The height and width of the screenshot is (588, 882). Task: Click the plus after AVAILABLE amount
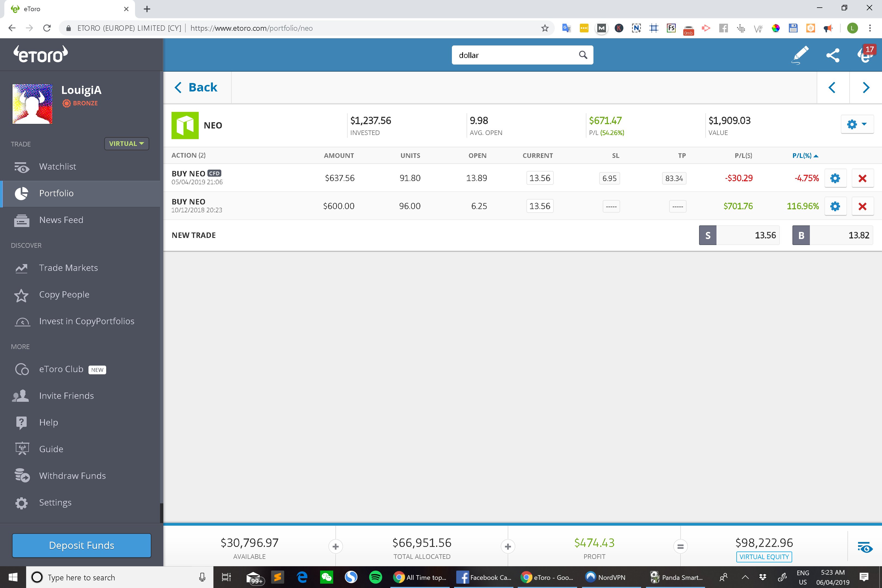point(336,547)
